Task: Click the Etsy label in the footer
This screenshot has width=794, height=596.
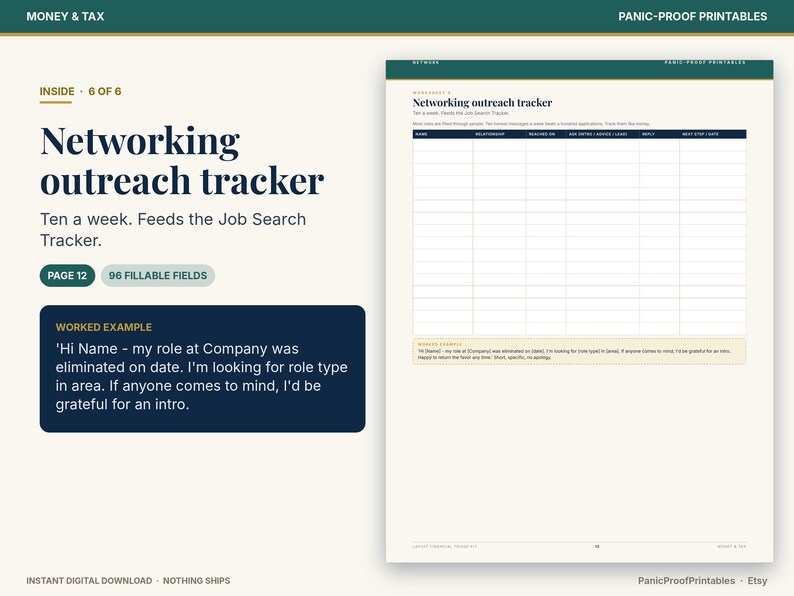Action: pos(757,581)
